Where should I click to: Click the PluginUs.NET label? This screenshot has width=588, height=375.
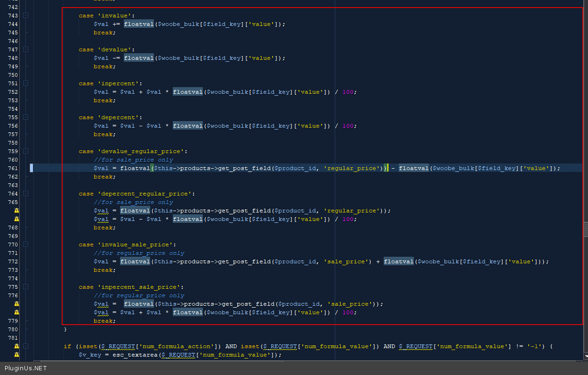coord(26,368)
